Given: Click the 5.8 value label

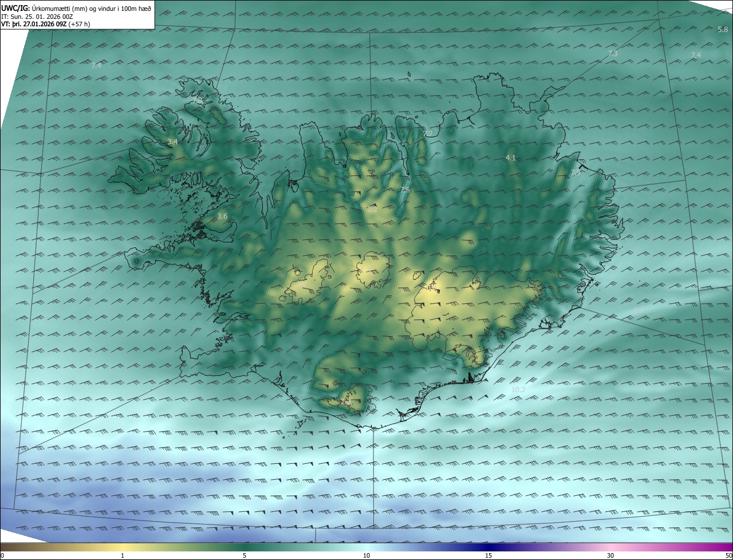Looking at the screenshot, I should pos(723,29).
